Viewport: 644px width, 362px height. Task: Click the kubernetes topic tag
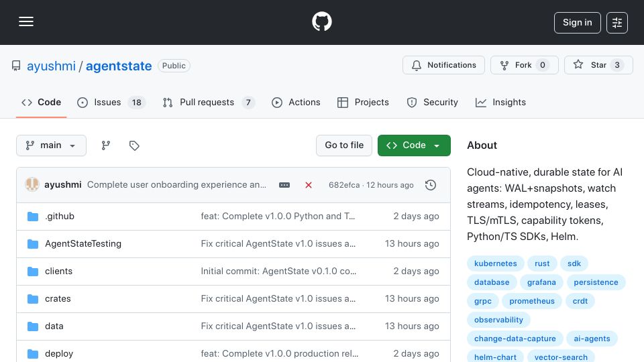click(495, 263)
